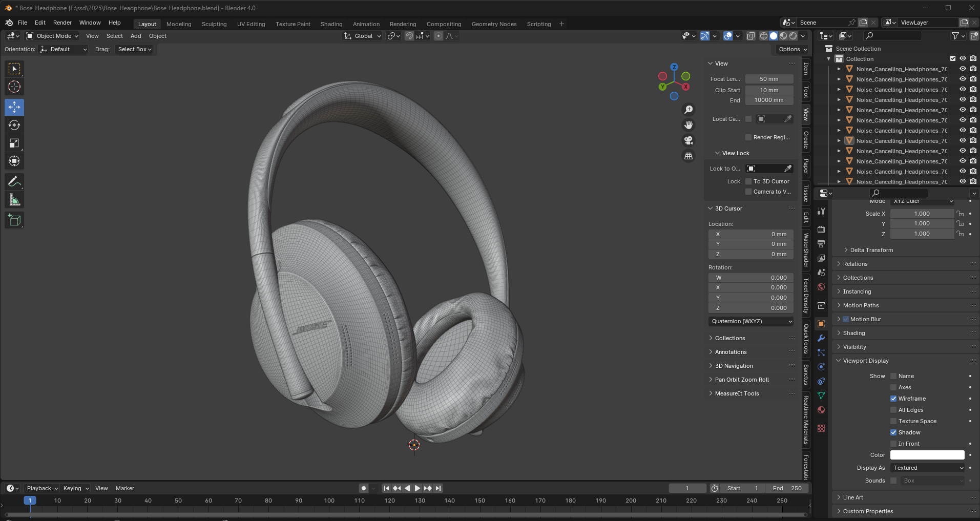Toggle X-ray display icon

point(751,36)
